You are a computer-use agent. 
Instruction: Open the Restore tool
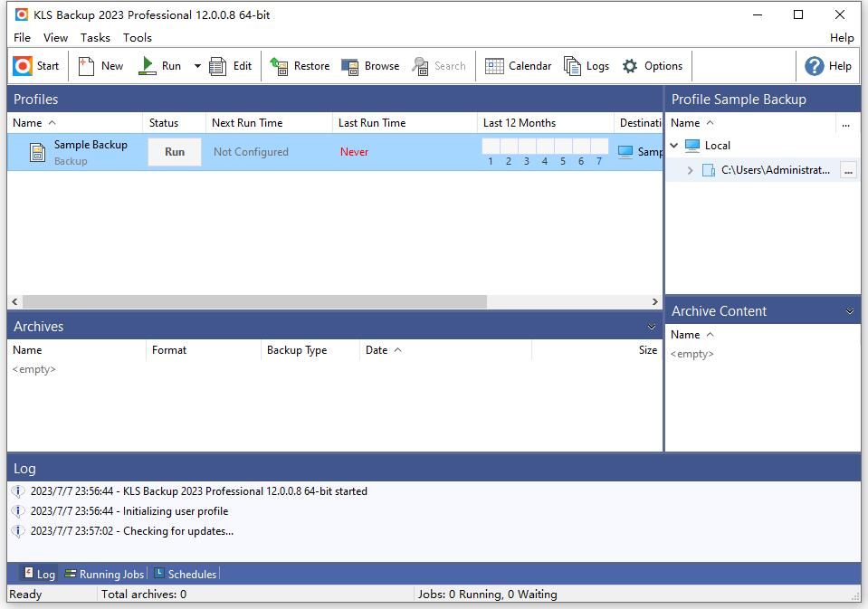coord(300,65)
